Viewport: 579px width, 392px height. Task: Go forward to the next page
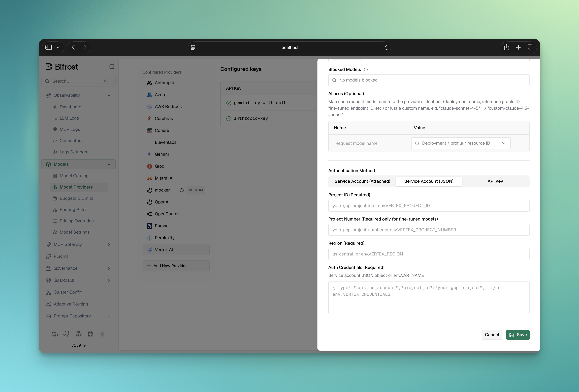tap(85, 47)
